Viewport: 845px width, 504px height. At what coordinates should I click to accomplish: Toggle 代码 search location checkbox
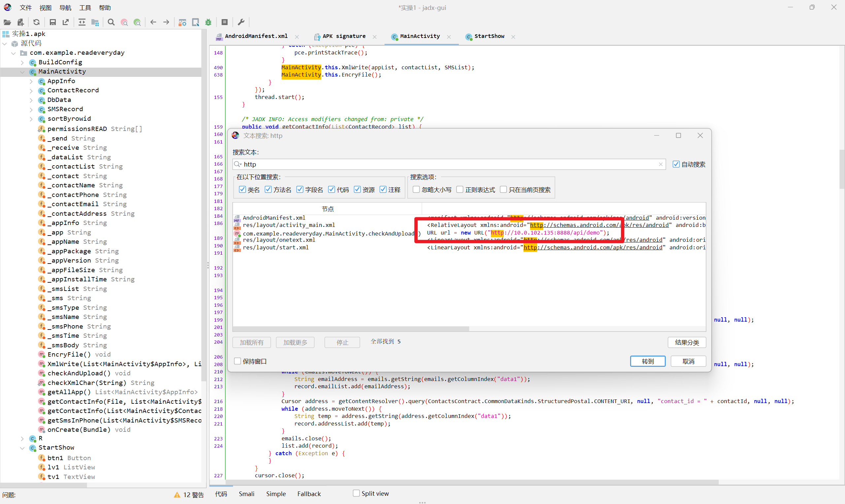tap(331, 190)
